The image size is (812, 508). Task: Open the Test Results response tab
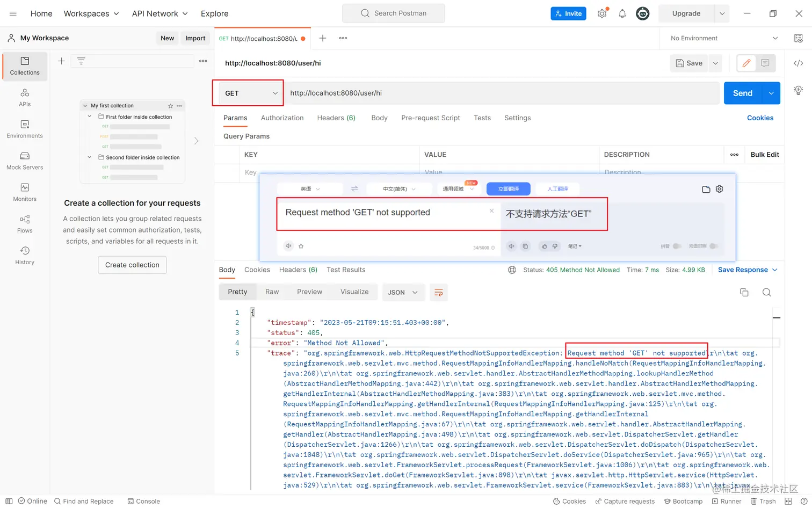pyautogui.click(x=346, y=270)
